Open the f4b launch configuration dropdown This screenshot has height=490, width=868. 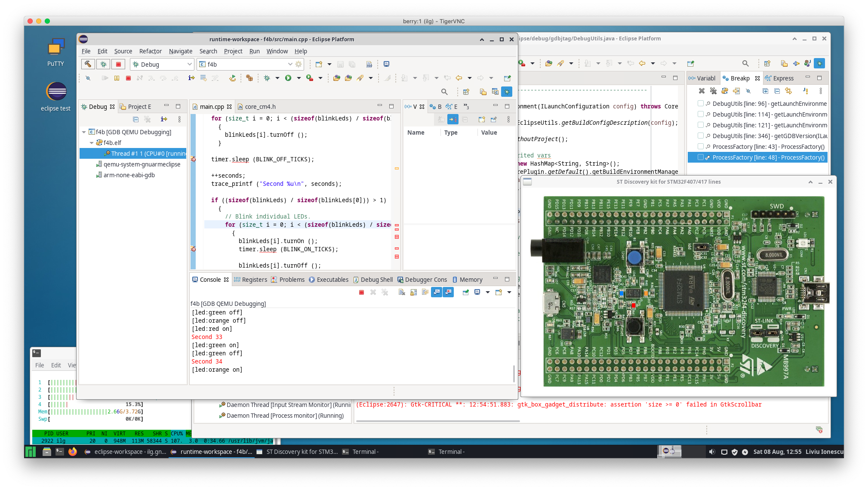click(x=290, y=64)
